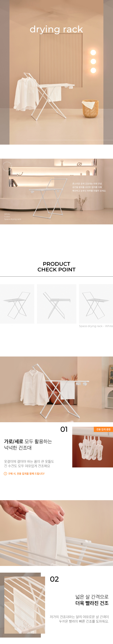
Task: Click the "drying rack" hero title
Action: coord(56,29)
